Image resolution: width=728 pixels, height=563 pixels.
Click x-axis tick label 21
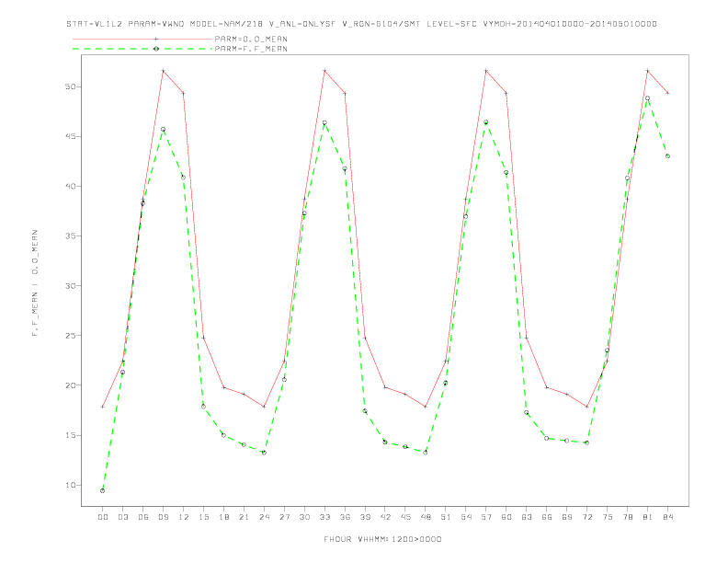coord(244,517)
